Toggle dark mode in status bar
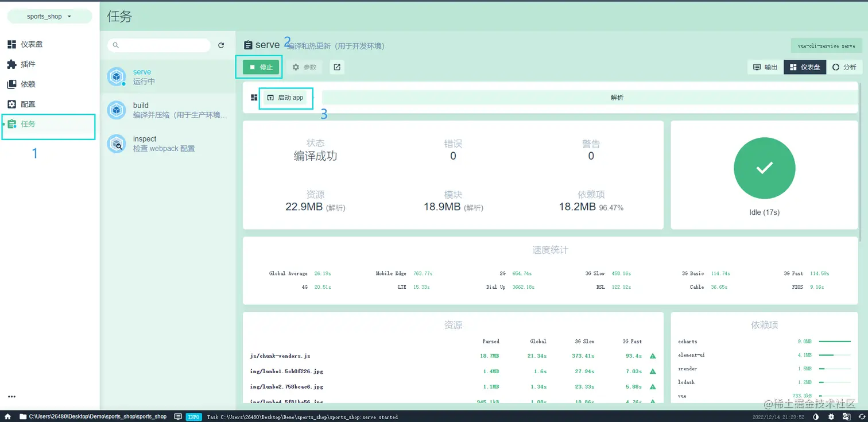This screenshot has height=422, width=868. (816, 417)
